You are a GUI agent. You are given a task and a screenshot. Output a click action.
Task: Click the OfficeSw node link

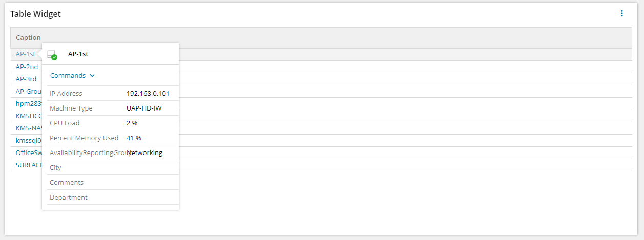pyautogui.click(x=29, y=152)
